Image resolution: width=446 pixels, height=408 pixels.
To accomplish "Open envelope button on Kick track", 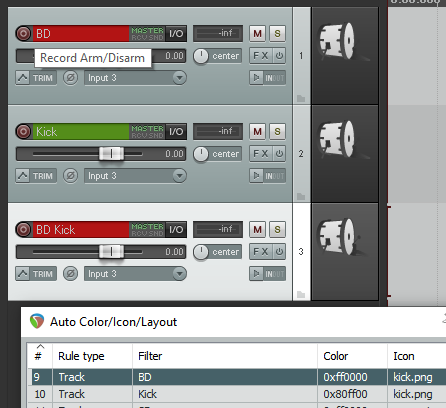I will (x=23, y=176).
